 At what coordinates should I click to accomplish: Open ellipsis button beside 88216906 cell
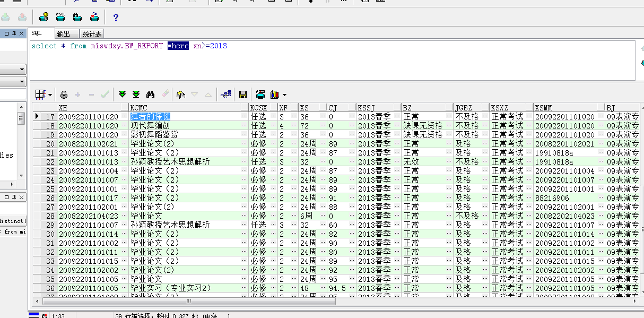601,198
